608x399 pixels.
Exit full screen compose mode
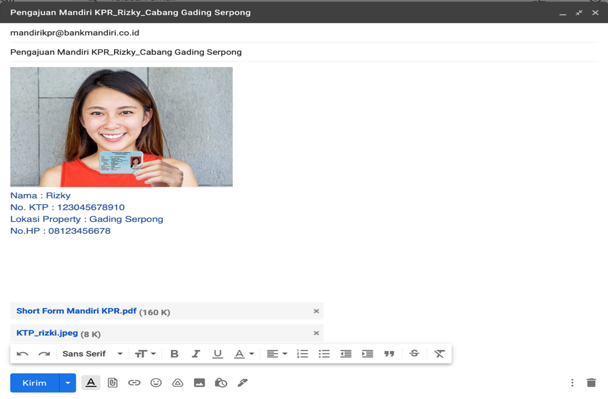tap(579, 13)
